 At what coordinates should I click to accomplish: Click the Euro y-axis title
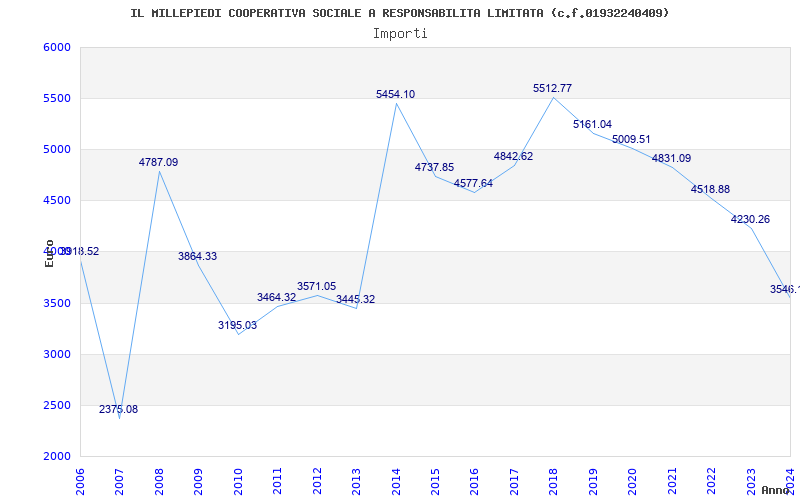[49, 253]
